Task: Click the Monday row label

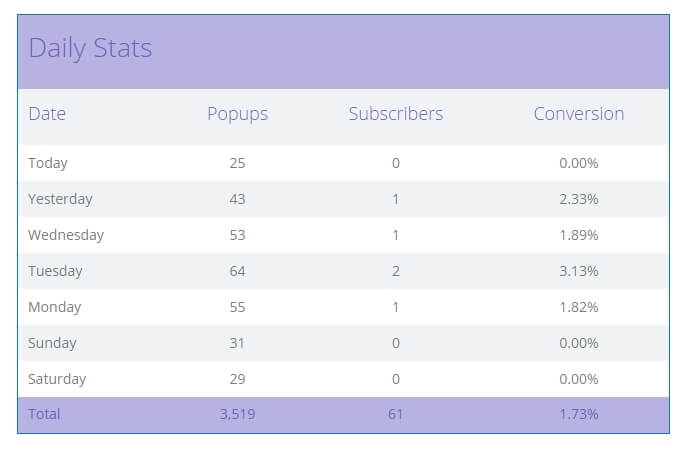Action: [55, 307]
